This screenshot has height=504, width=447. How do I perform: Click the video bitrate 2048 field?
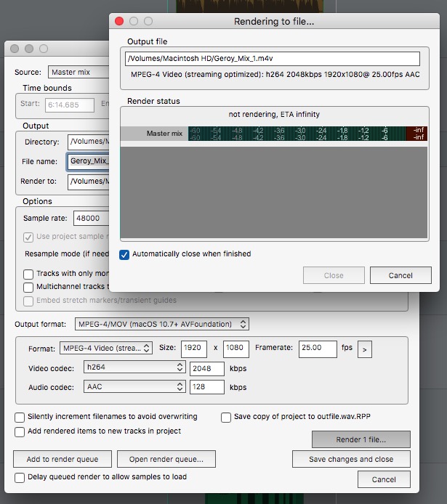click(206, 369)
